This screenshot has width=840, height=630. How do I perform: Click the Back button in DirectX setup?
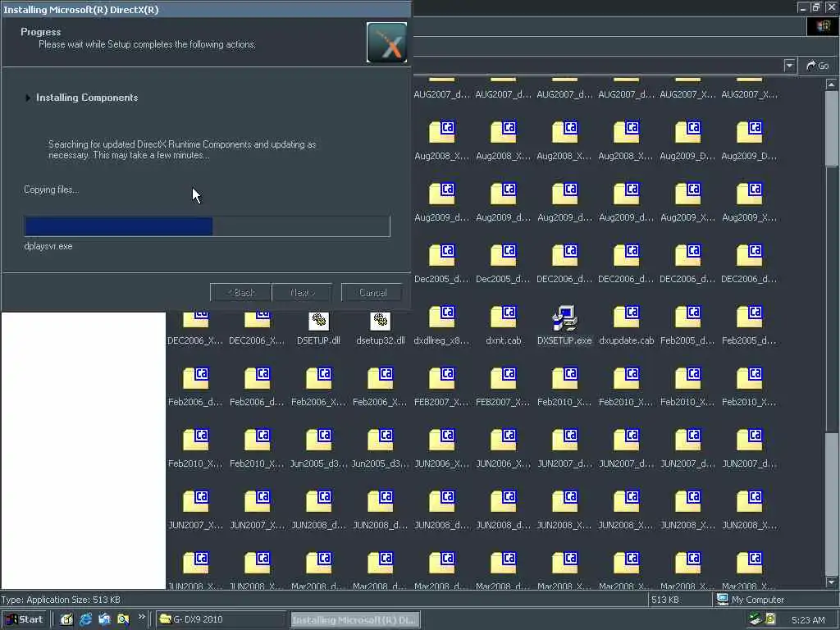point(240,293)
